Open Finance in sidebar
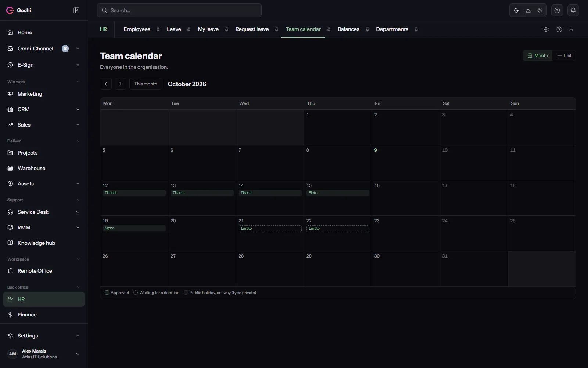Screen dimensions: 588x368 coord(44,315)
